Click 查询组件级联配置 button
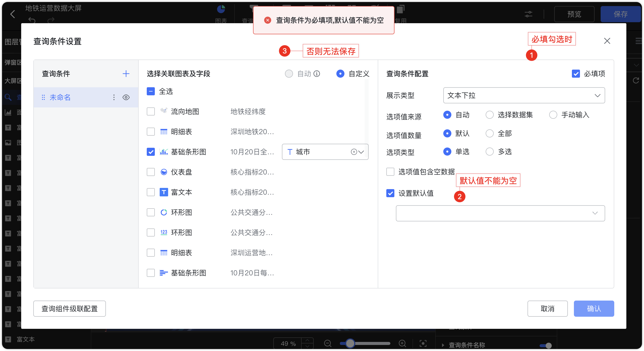The width and height of the screenshot is (644, 351). (70, 308)
